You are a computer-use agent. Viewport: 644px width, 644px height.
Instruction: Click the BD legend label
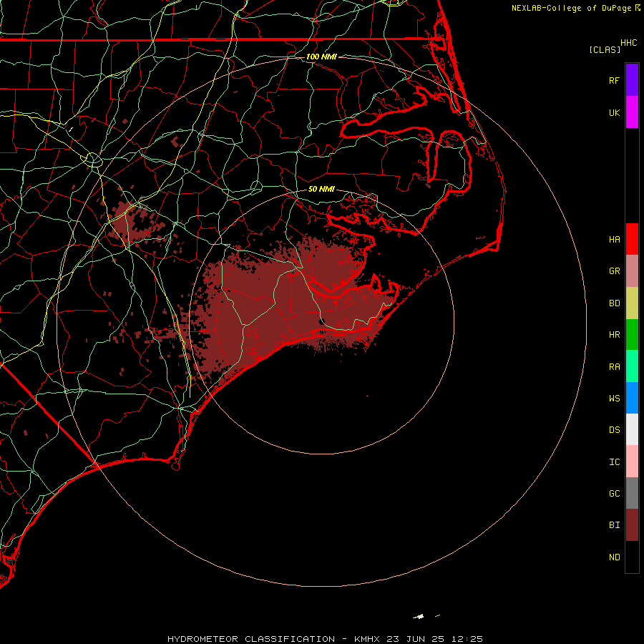614,303
